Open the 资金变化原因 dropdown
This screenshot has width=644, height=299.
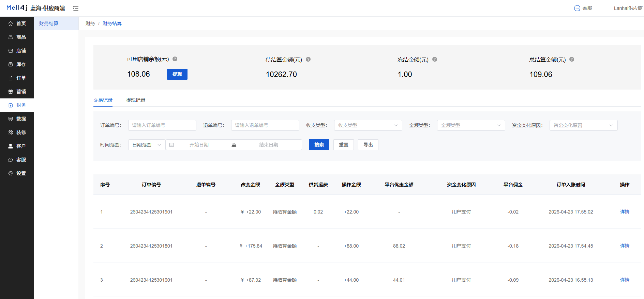click(x=584, y=125)
